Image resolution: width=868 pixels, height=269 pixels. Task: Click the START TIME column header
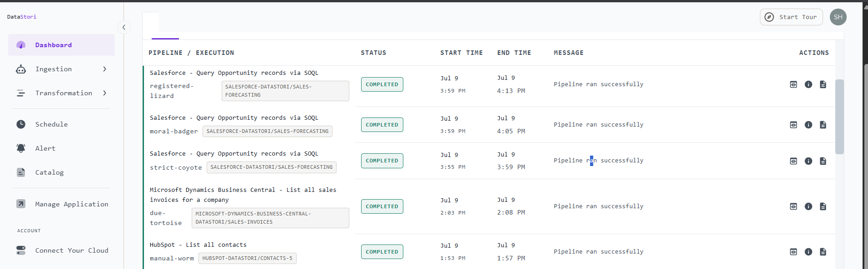(461, 53)
